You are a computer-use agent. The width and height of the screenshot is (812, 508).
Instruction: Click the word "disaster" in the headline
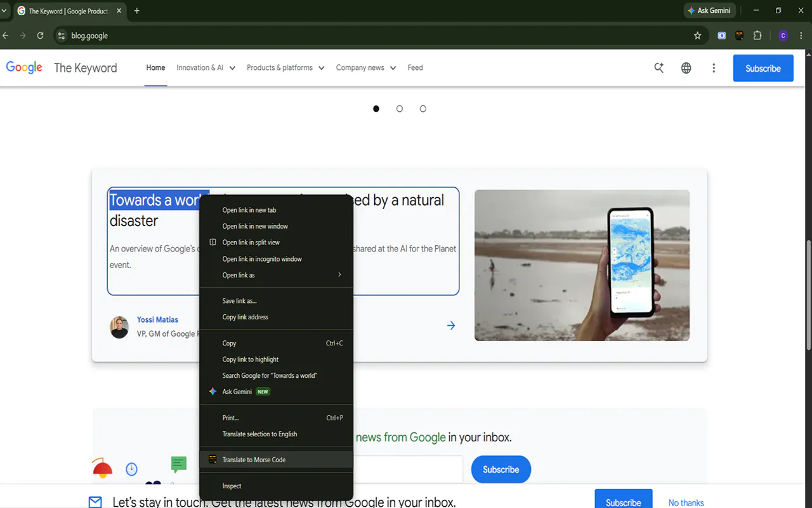pyautogui.click(x=134, y=221)
